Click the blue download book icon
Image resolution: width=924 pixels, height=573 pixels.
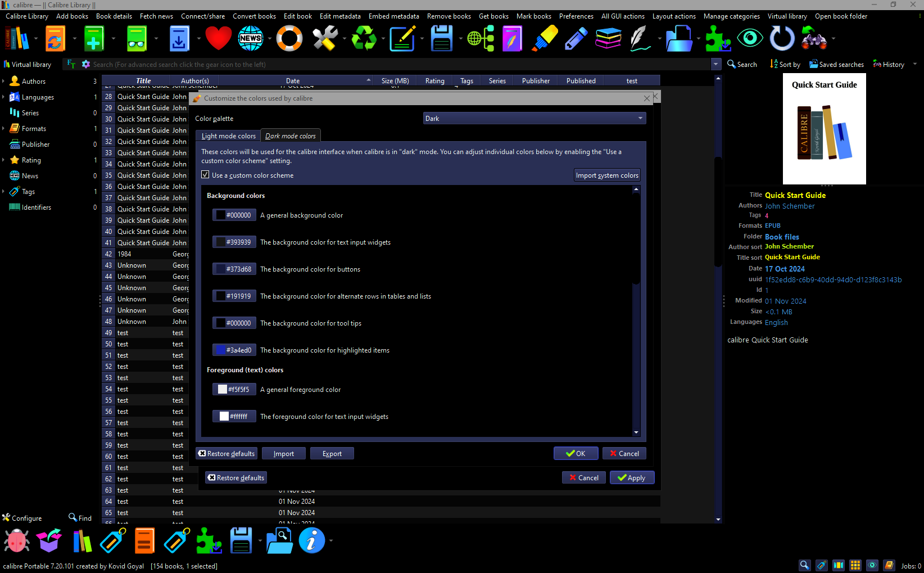[x=179, y=39]
